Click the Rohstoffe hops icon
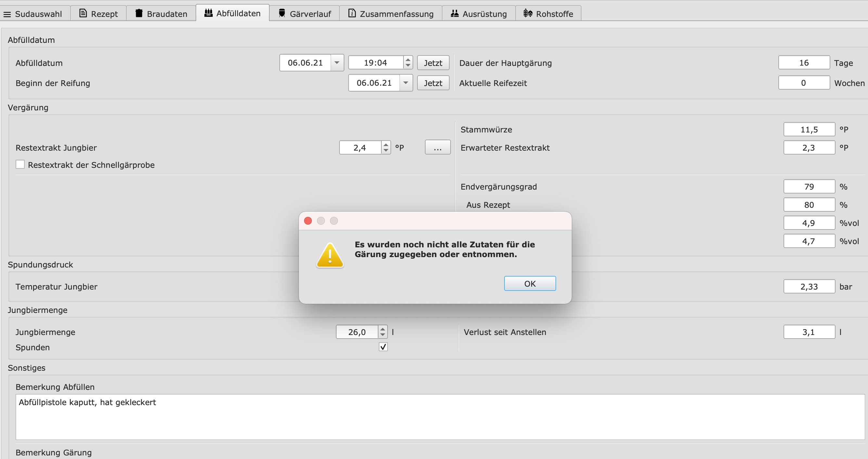This screenshot has width=868, height=459. [x=528, y=13]
